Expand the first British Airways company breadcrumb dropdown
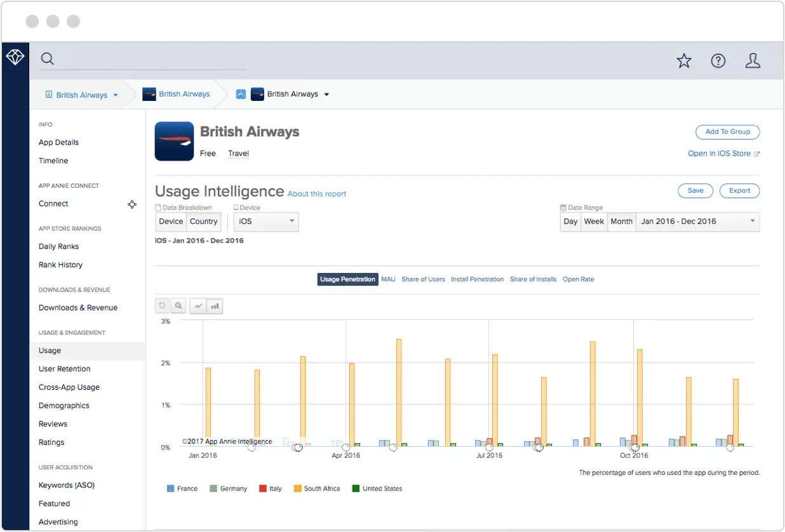 (x=116, y=95)
